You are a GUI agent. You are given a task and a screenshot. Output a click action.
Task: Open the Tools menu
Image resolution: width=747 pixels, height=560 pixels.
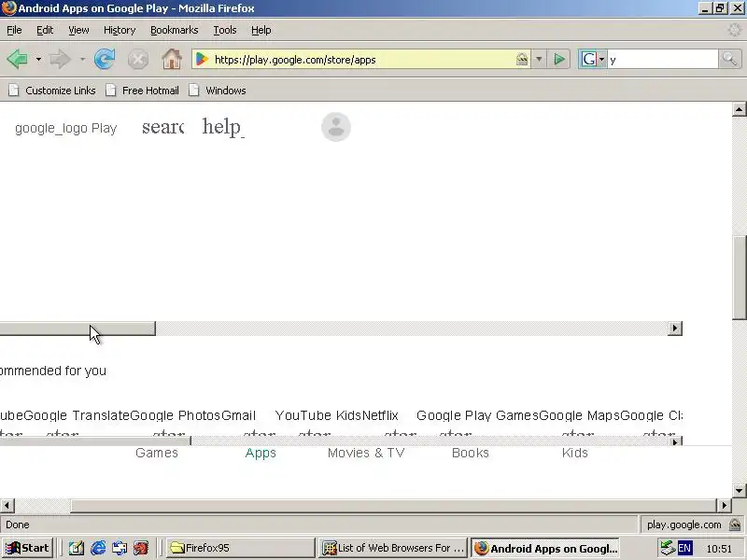225,30
